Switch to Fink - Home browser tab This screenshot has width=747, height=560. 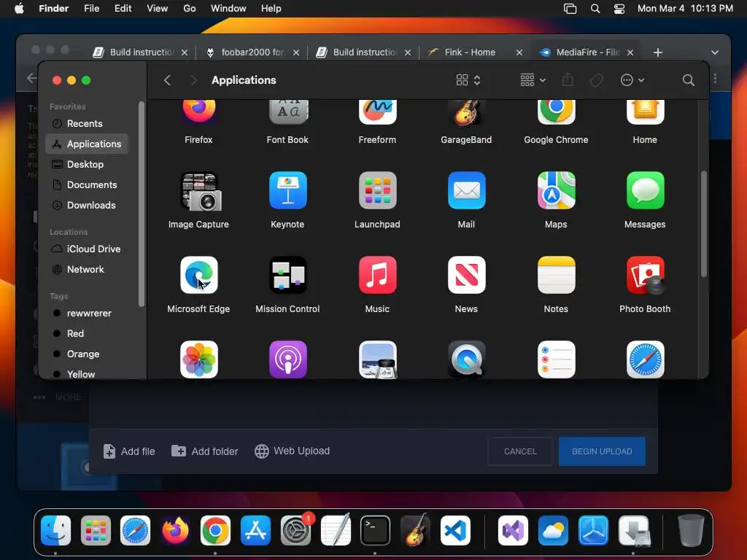coord(470,52)
